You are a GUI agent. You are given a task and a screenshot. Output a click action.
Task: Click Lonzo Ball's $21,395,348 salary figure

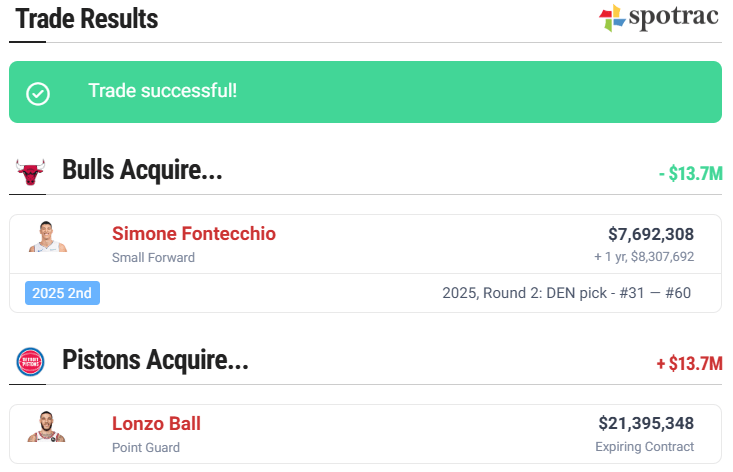click(646, 424)
